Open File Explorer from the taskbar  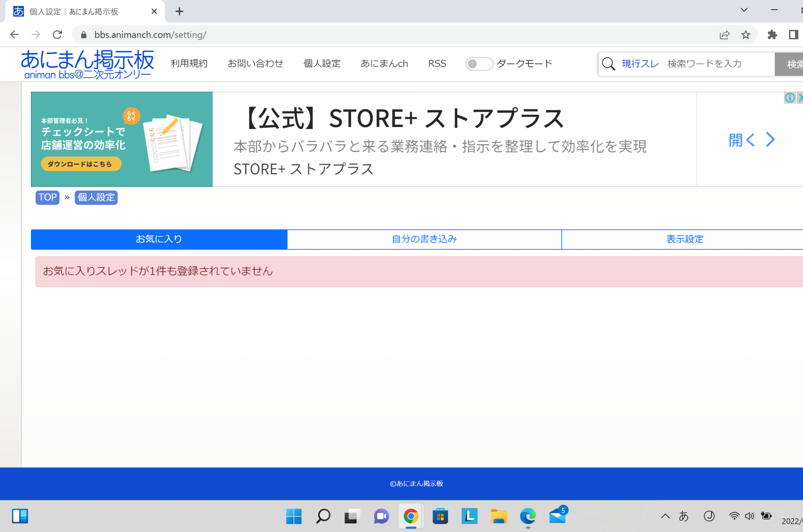point(499,516)
